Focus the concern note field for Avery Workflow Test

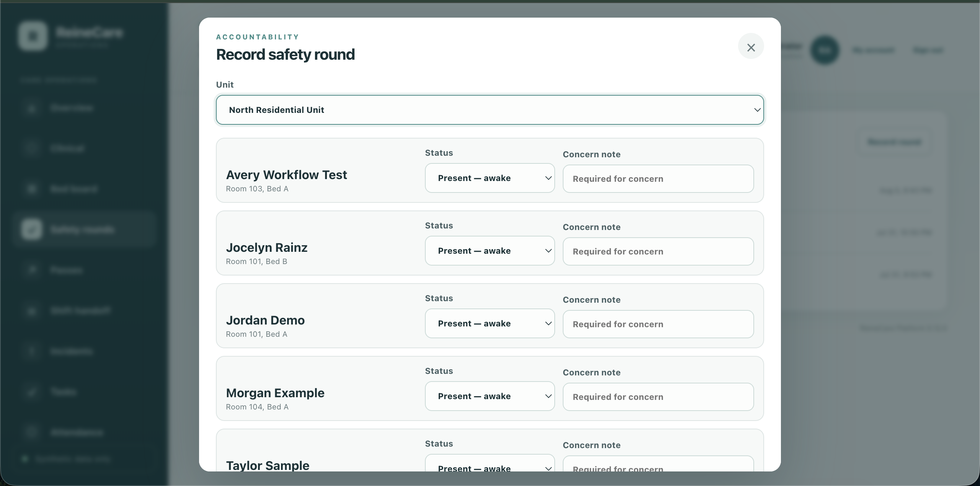tap(658, 179)
